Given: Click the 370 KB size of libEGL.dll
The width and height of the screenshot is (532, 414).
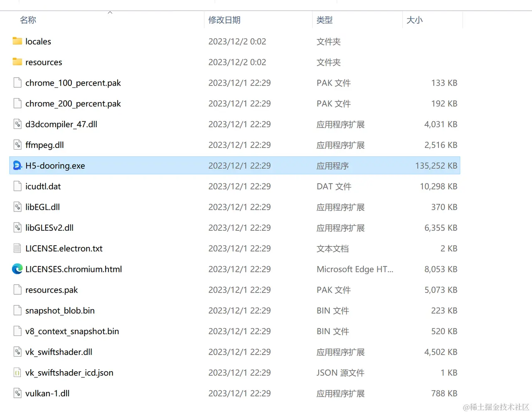Looking at the screenshot, I should tap(444, 207).
